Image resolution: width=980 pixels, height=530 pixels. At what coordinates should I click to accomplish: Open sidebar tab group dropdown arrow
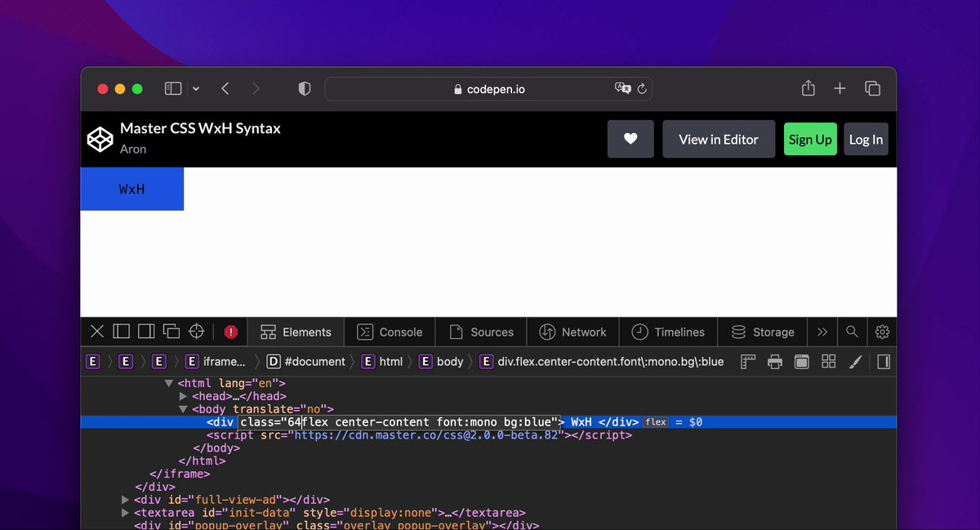click(x=196, y=88)
